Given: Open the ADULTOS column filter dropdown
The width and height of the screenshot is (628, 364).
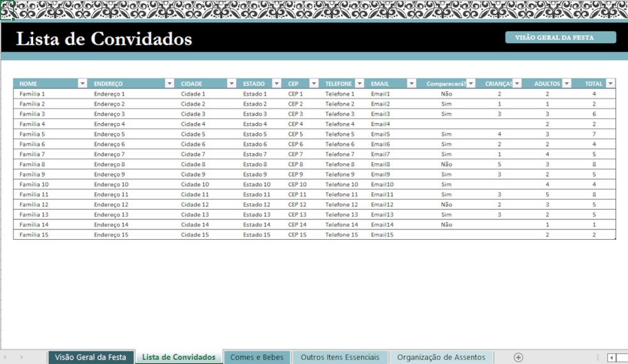Looking at the screenshot, I should coord(566,84).
